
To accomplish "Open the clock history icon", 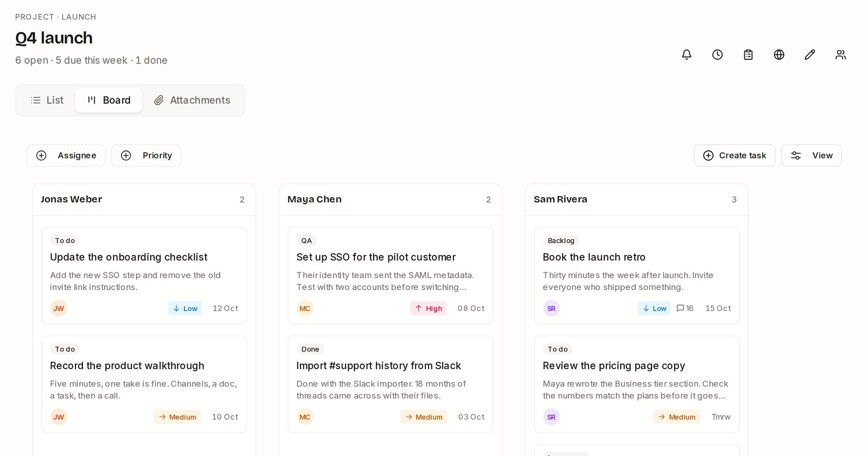I will pos(717,54).
